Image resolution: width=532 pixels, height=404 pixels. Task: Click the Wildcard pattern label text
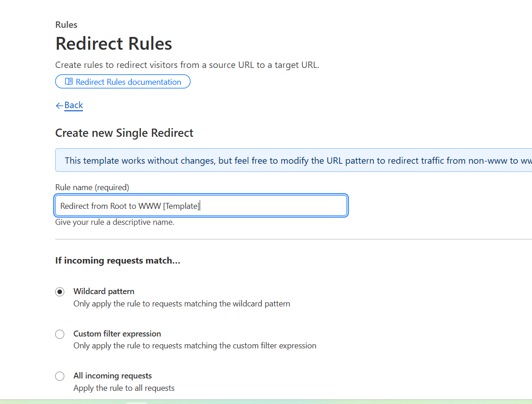(x=104, y=291)
